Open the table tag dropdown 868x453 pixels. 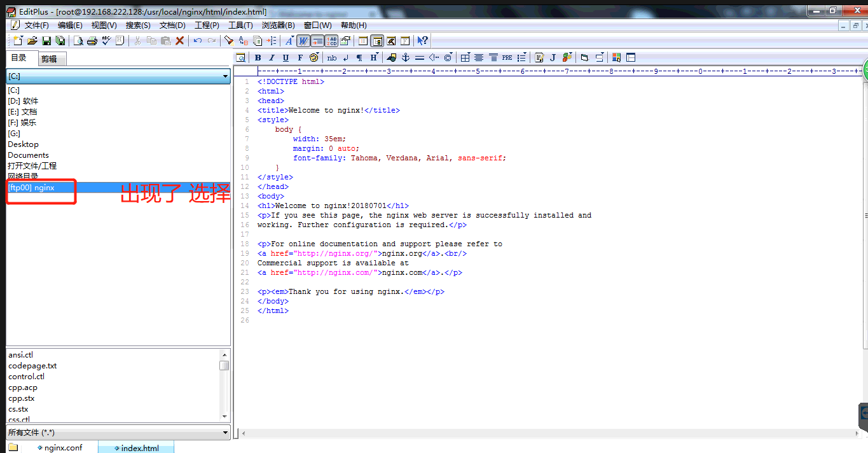coord(465,57)
